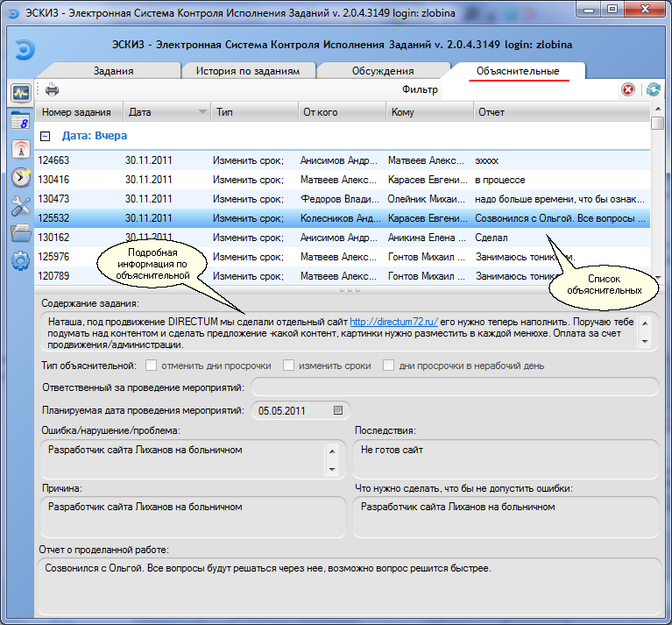
Task: Click the cell "Олейник Михаи..."
Action: click(x=427, y=199)
